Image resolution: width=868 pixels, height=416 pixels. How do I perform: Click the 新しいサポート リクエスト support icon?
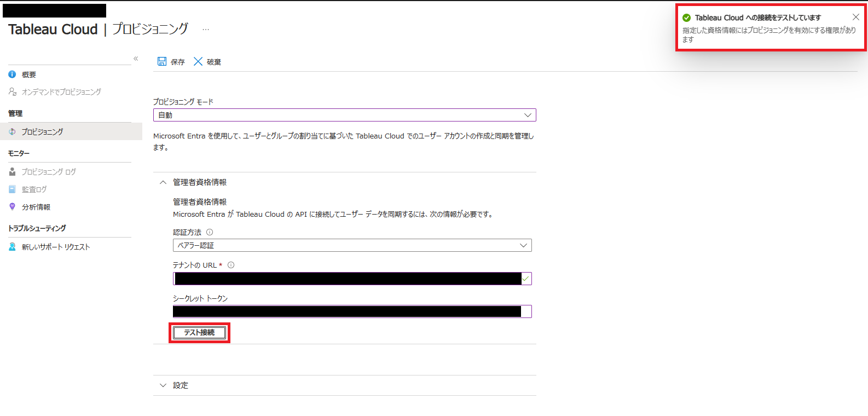tap(12, 247)
